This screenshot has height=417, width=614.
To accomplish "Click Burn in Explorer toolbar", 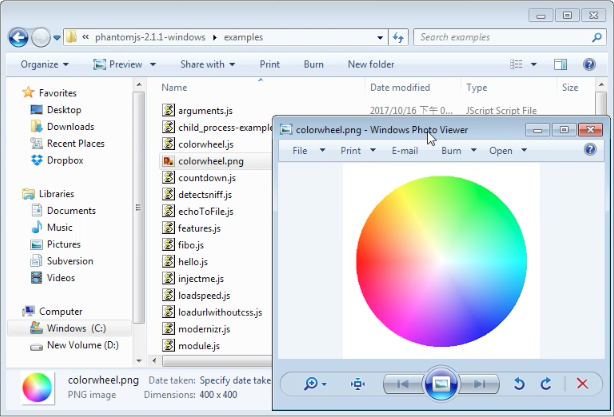I will 314,64.
